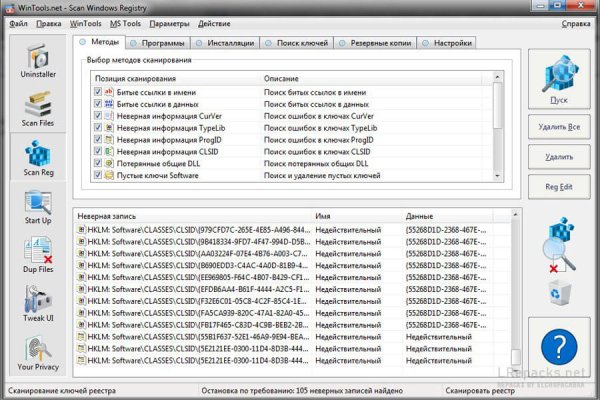Image resolution: width=600 pixels, height=400 pixels.
Task: Uncheck Неверная информация CurVer checkbox
Action: pyautogui.click(x=98, y=116)
